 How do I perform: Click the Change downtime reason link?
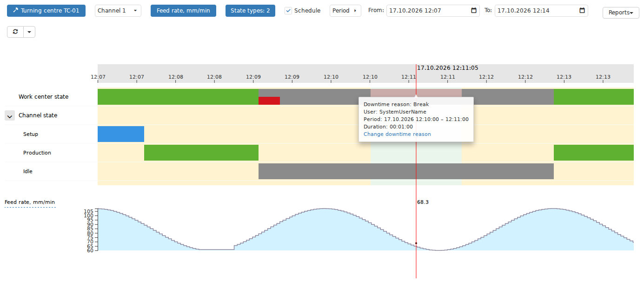pyautogui.click(x=397, y=134)
